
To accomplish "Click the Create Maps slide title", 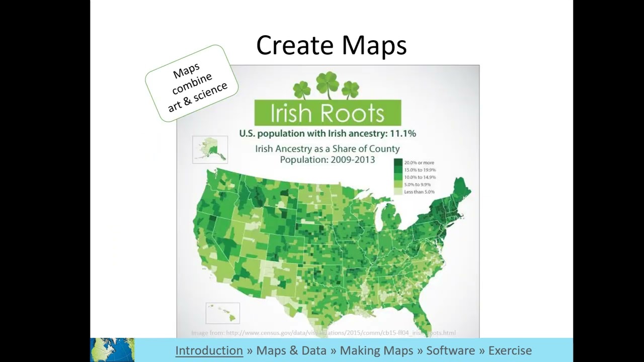I will [x=331, y=45].
